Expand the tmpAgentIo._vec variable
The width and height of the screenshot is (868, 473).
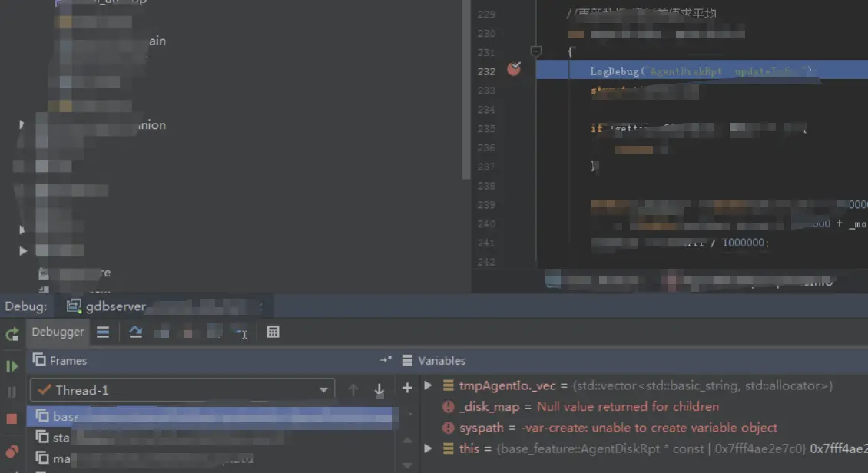(x=428, y=385)
